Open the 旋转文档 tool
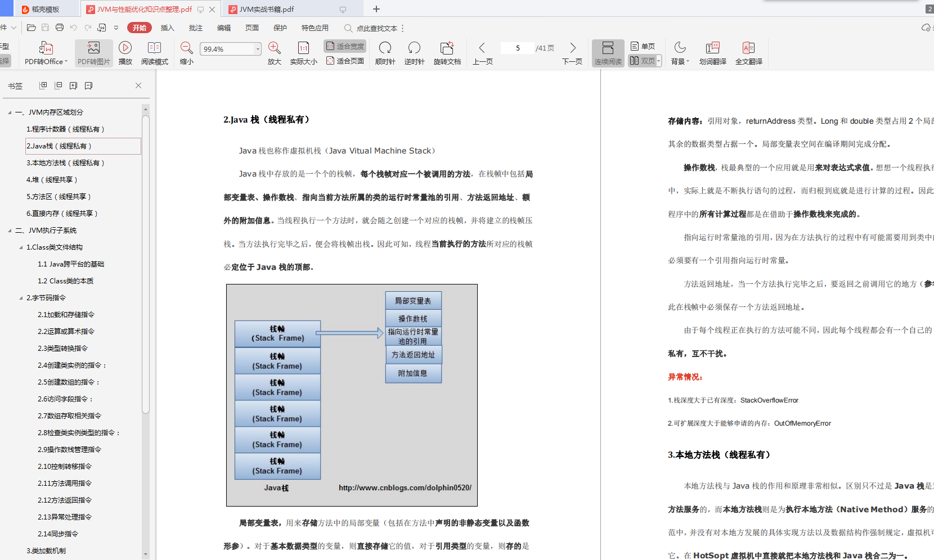Image resolution: width=934 pixels, height=560 pixels. coord(447,53)
